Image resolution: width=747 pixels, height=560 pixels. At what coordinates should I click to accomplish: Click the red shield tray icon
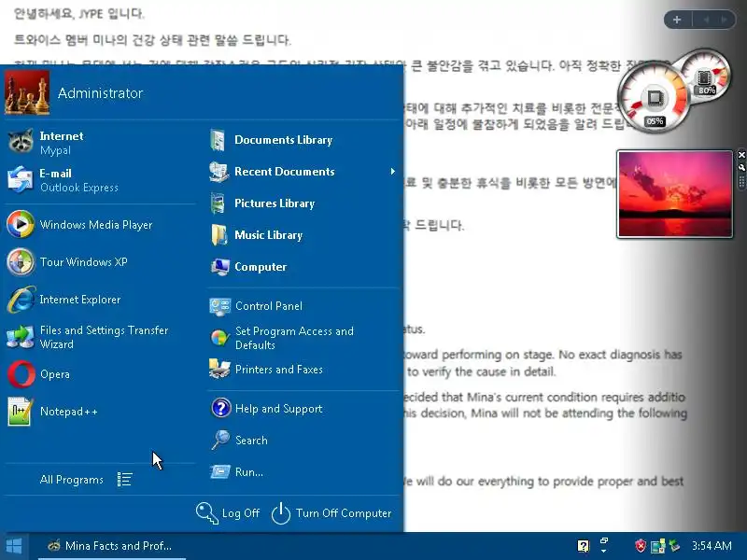641,545
